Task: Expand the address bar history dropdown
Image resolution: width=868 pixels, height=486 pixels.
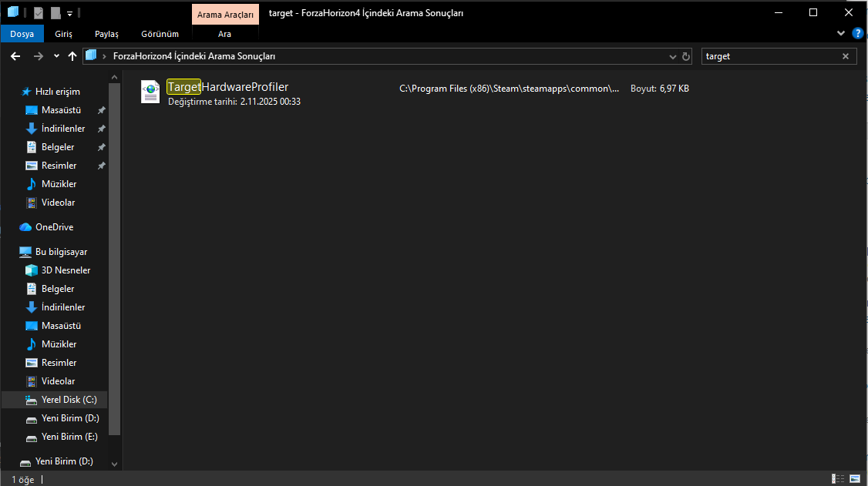Action: 673,56
